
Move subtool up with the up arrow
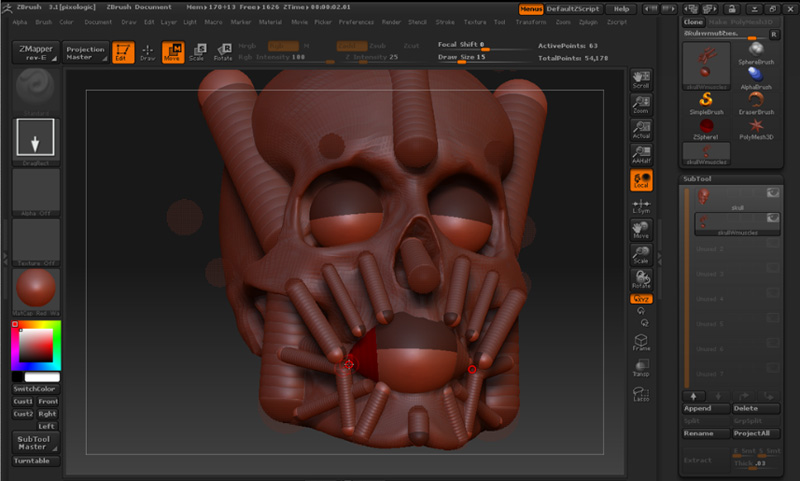693,396
